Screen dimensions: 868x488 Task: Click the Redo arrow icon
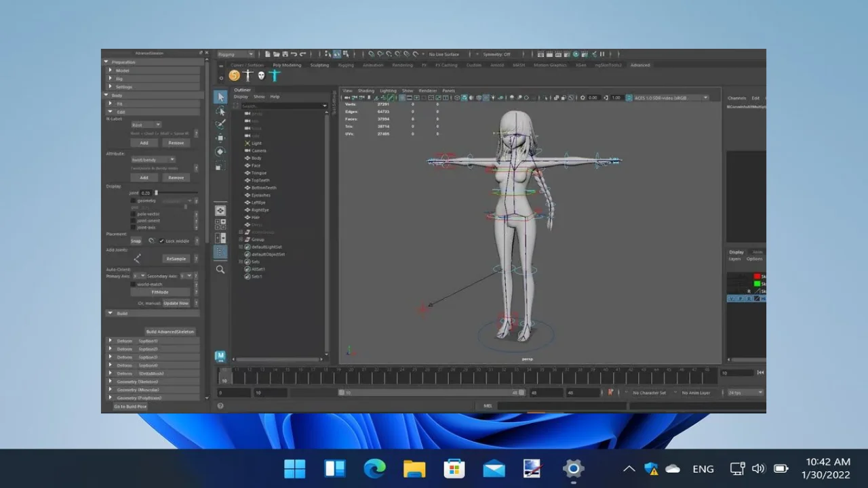tap(303, 54)
